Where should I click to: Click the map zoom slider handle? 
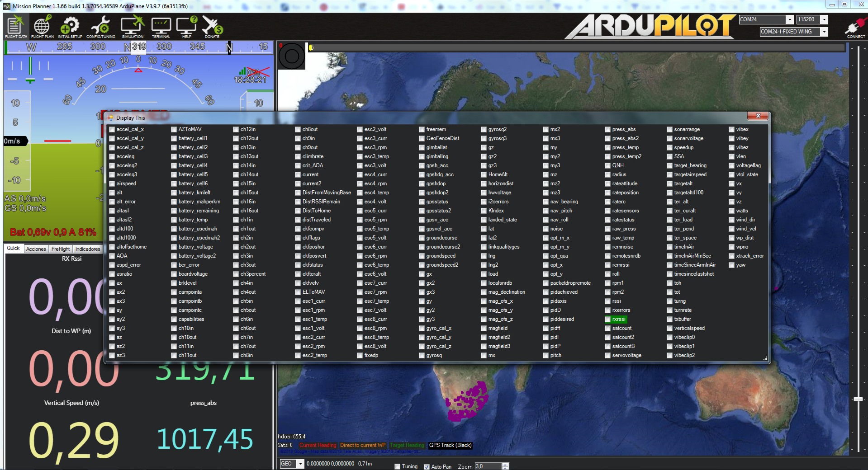858,399
